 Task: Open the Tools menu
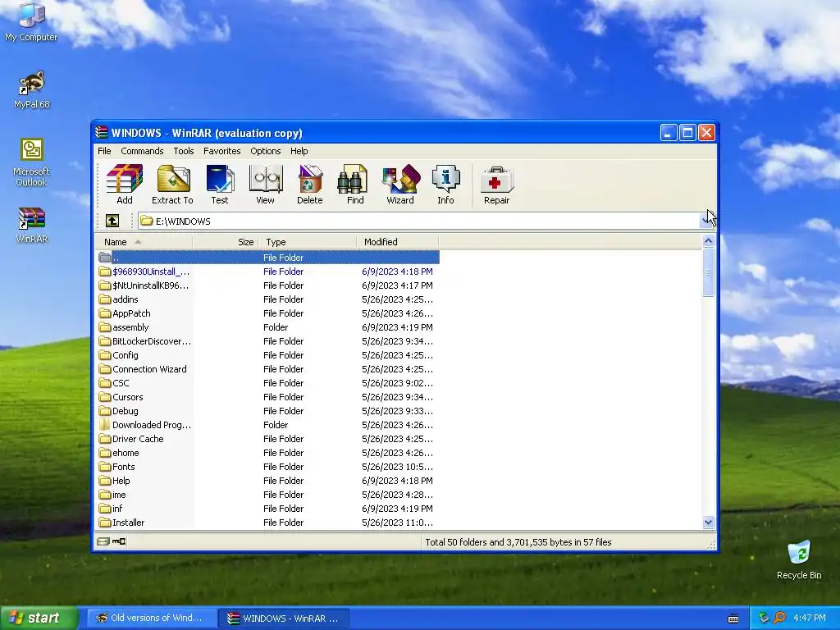[x=183, y=151]
